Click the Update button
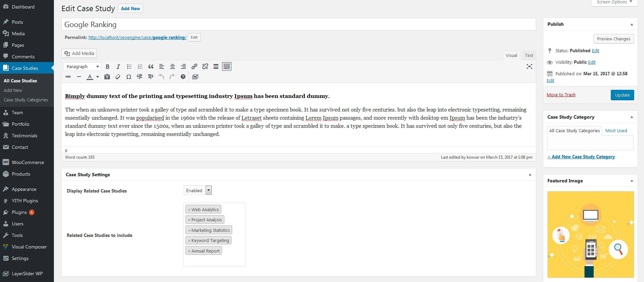The image size is (644, 282). (622, 95)
